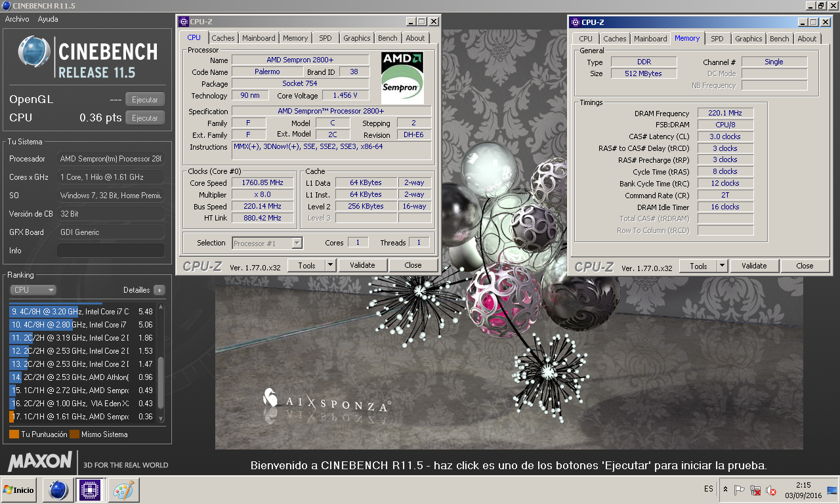Run the OpenGL test with Ejecutar
Viewport: 840px width, 504px height.
[x=145, y=100]
